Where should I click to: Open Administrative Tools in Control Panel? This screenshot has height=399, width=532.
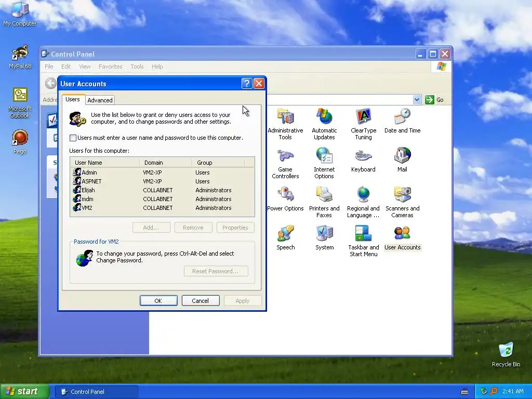point(285,124)
